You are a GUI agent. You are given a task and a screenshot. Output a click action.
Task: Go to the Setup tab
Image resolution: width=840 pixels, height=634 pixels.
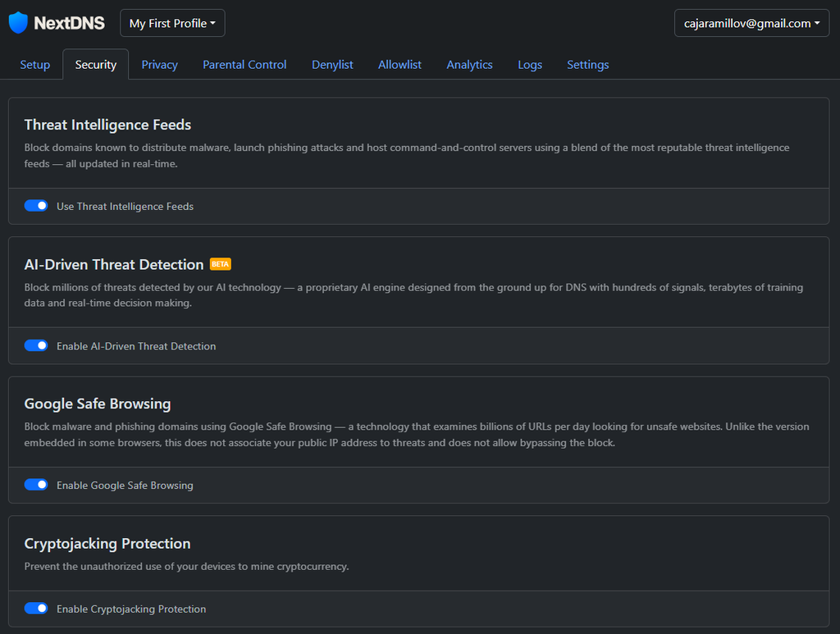pyautogui.click(x=34, y=64)
